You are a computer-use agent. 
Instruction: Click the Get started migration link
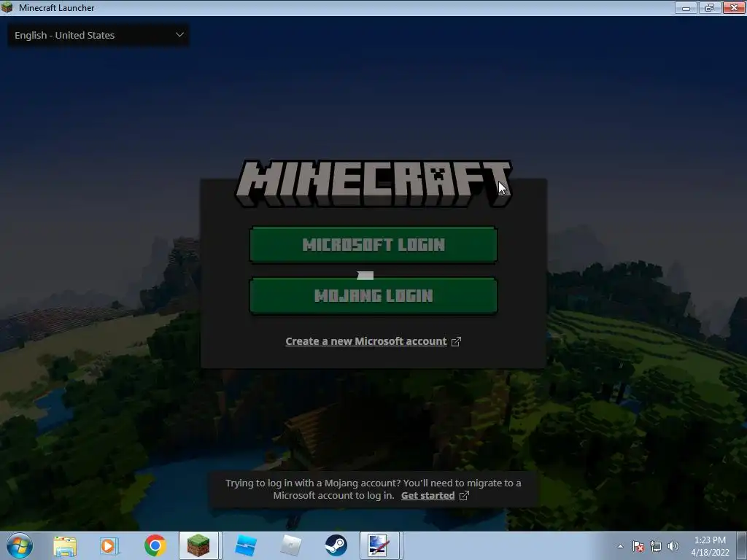427,496
